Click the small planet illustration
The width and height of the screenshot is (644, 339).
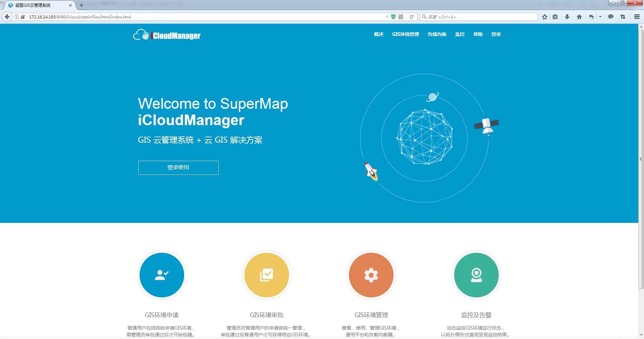coord(432,97)
